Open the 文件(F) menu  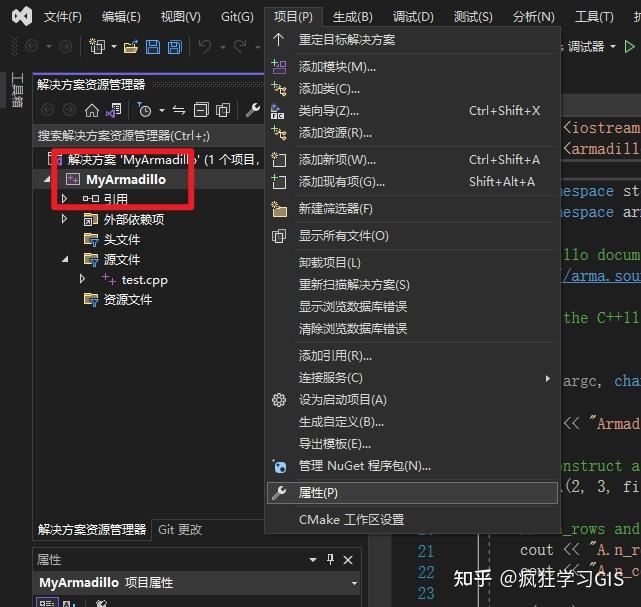click(x=63, y=17)
